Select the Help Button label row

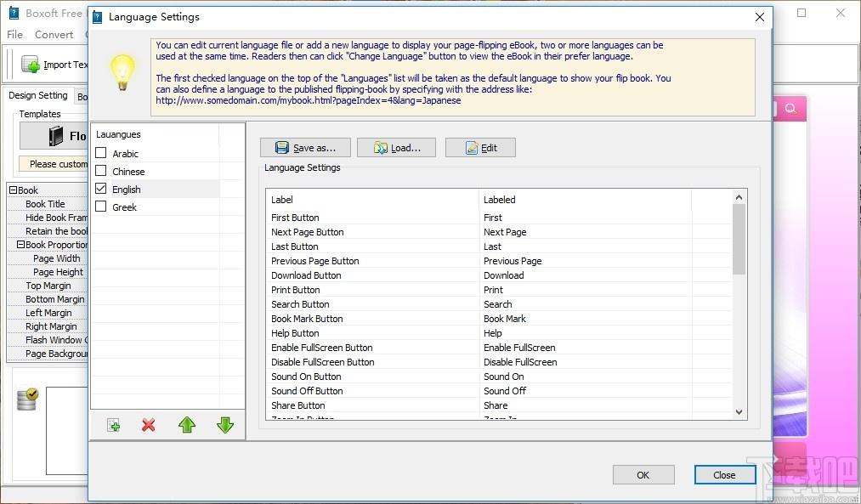[499, 333]
